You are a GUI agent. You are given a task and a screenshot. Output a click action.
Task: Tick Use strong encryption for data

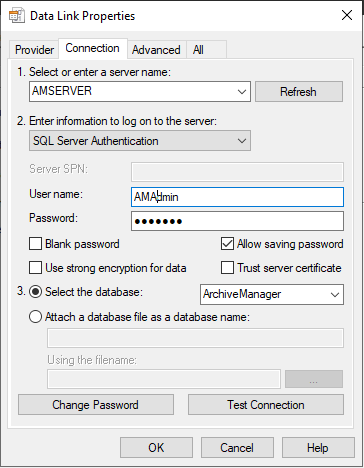[35, 268]
